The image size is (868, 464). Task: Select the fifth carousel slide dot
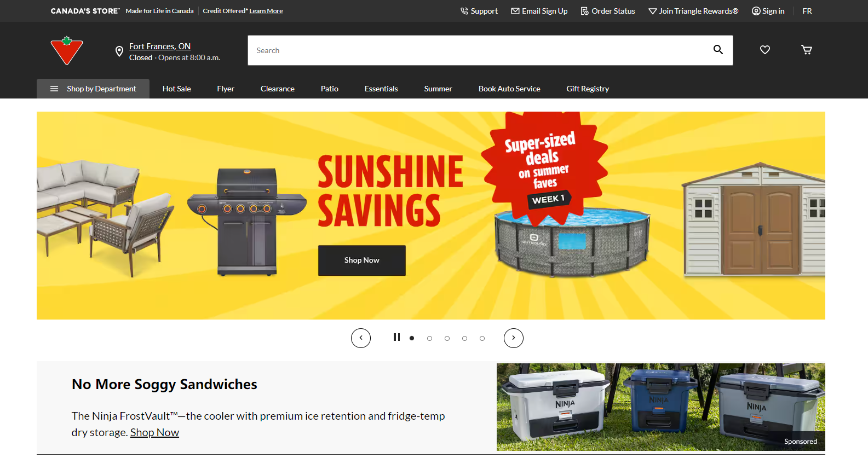(x=482, y=338)
